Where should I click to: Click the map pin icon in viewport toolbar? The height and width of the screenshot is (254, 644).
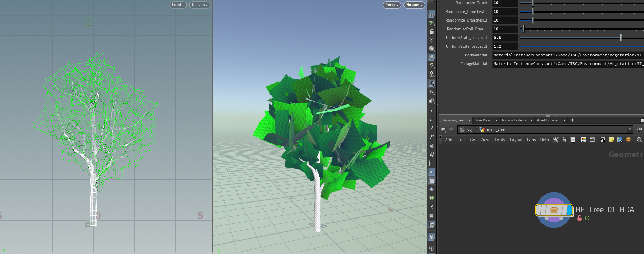(432, 237)
